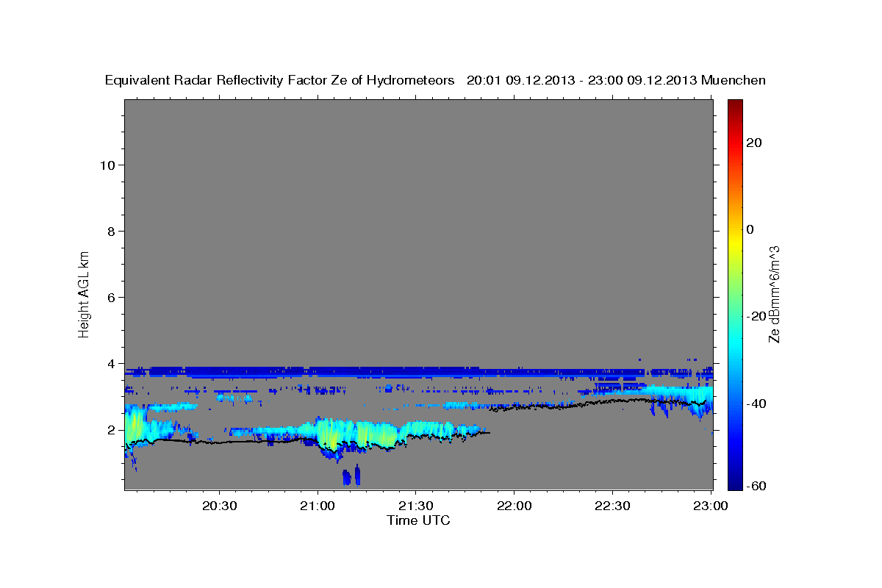882x588 pixels.
Task: Click the colorbar 0 value label
Action: (x=750, y=229)
